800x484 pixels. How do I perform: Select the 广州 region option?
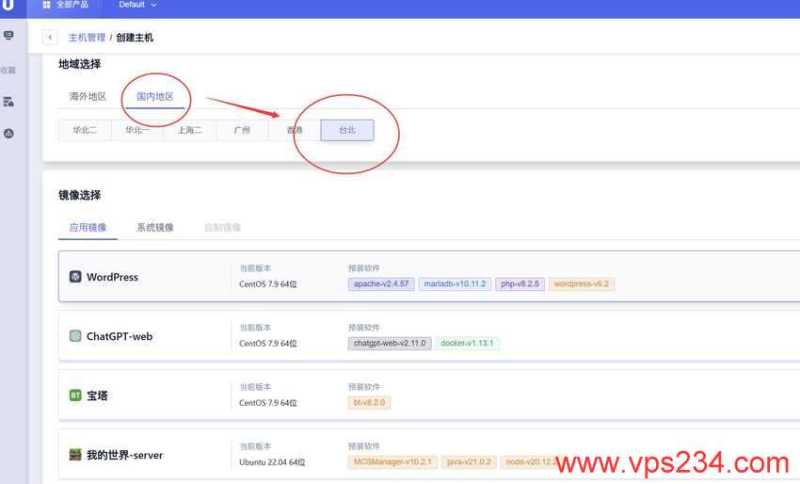pyautogui.click(x=241, y=130)
